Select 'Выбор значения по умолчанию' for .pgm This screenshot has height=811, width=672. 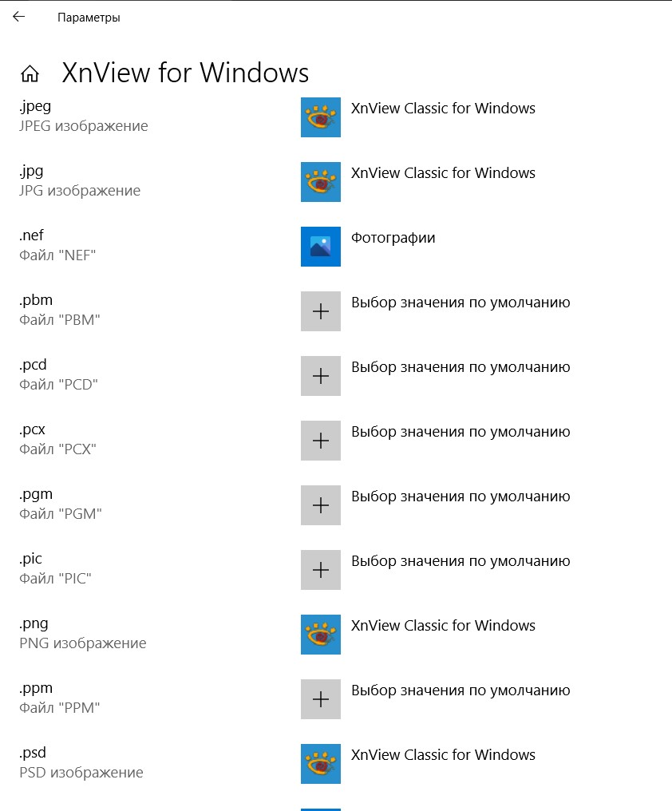coord(461,496)
